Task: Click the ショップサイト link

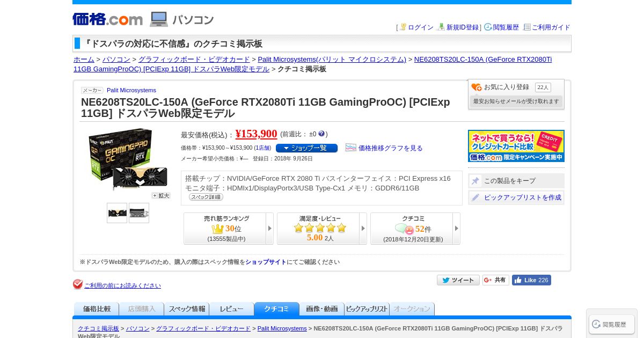Action: pos(266,262)
